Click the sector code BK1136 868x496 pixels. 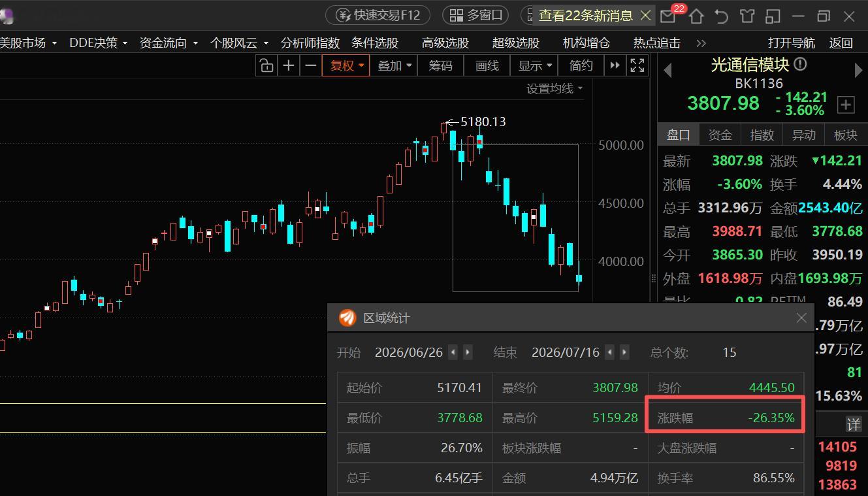tap(759, 83)
